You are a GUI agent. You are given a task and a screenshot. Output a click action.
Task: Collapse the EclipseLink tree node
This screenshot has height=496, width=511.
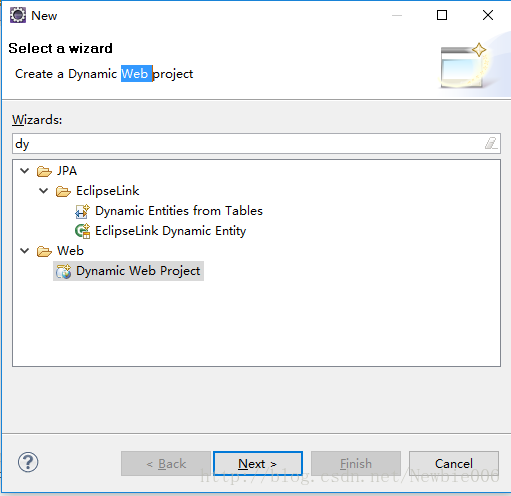(x=44, y=191)
